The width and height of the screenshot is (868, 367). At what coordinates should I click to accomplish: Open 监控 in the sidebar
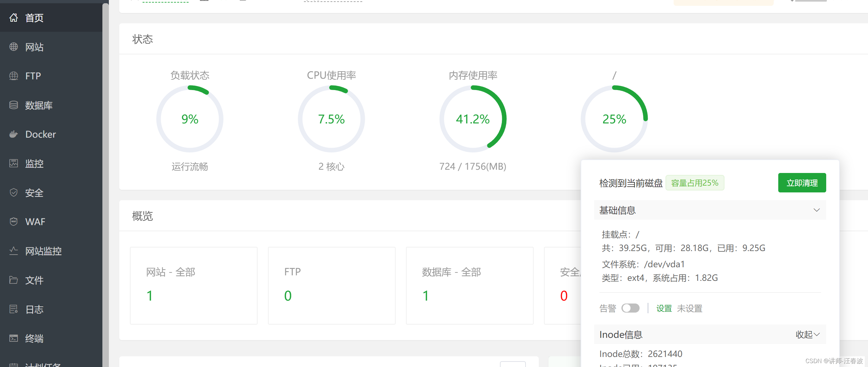51,164
